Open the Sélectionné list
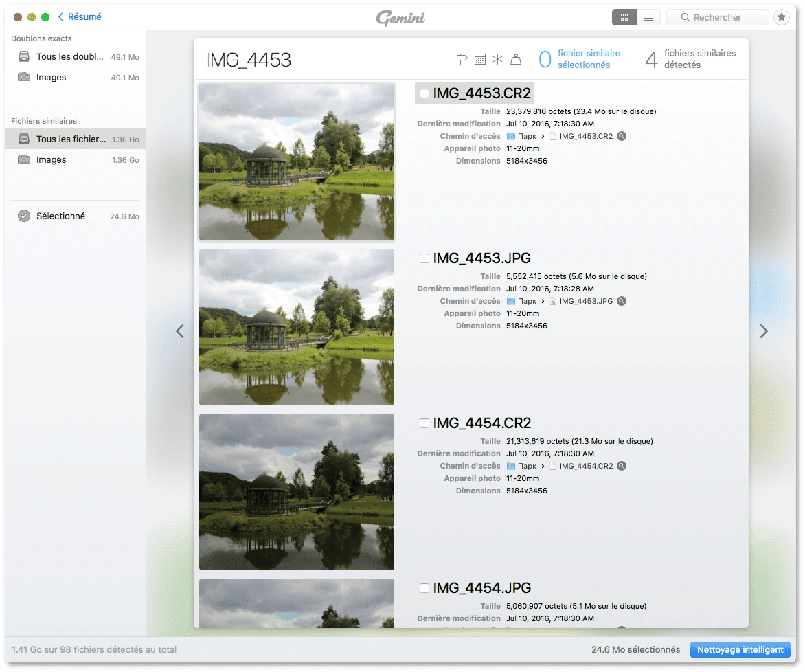Viewport: 805px width, 672px height. coord(75,216)
